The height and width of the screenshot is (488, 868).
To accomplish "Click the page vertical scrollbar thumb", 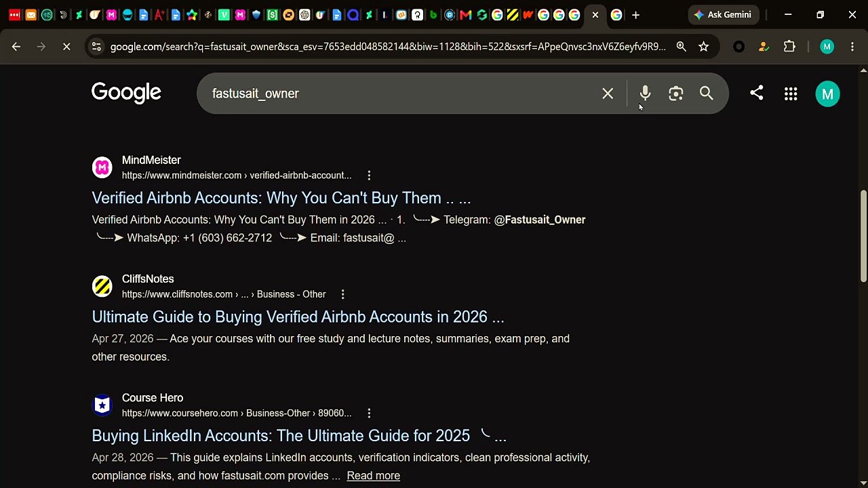I will (x=863, y=236).
